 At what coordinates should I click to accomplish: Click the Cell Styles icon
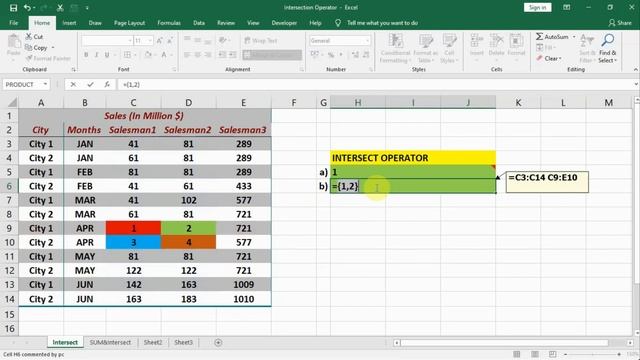point(449,41)
